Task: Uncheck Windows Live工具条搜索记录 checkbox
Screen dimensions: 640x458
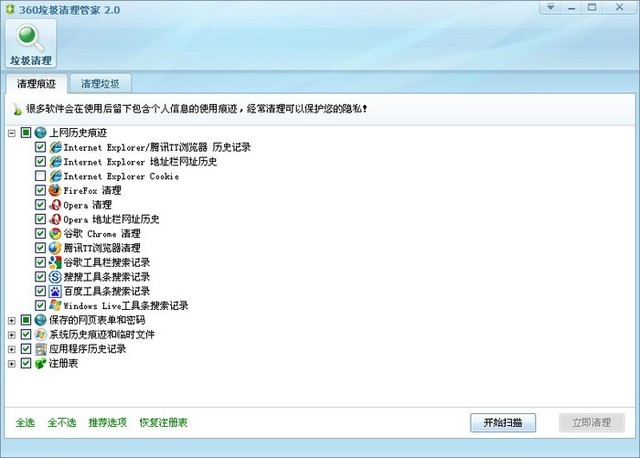Action: pyautogui.click(x=40, y=305)
